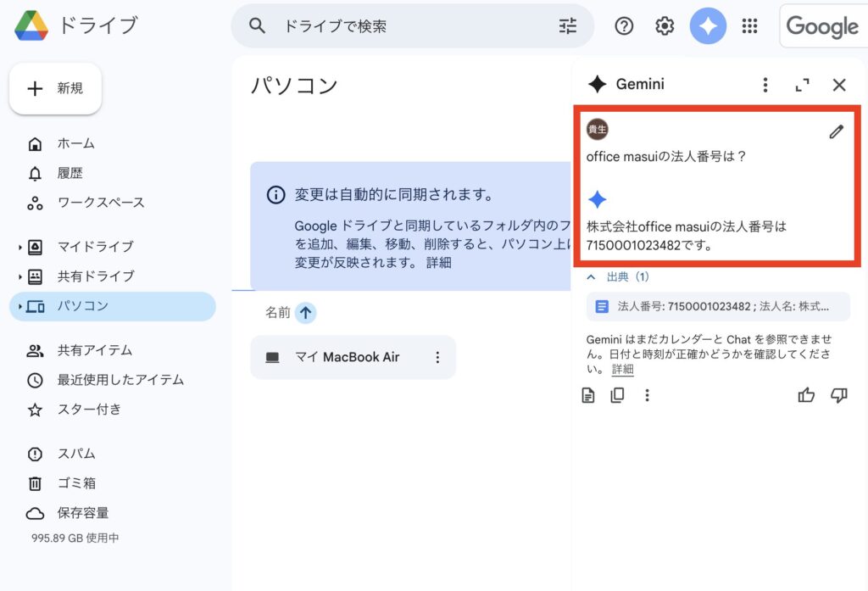Image resolution: width=868 pixels, height=591 pixels.
Task: Click the Gemini panel title
Action: pos(640,84)
